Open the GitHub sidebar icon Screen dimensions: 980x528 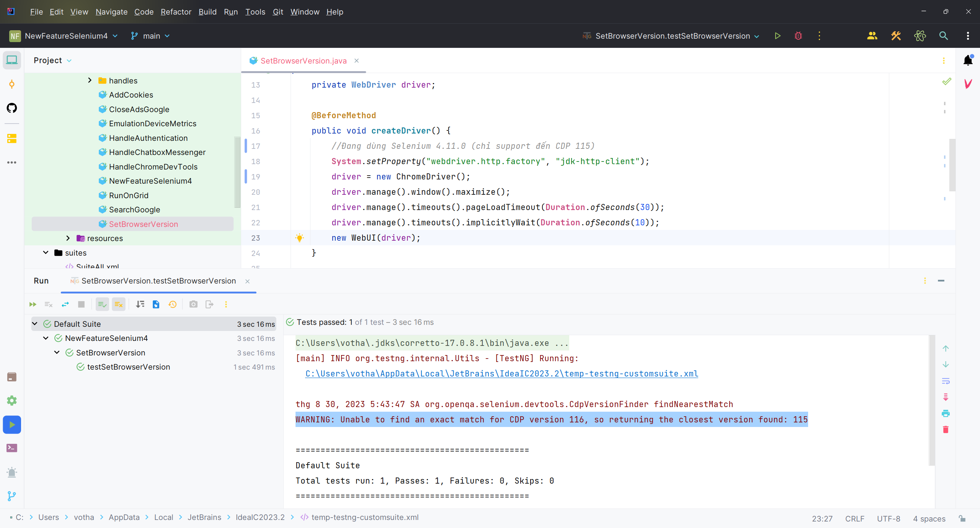click(x=12, y=108)
